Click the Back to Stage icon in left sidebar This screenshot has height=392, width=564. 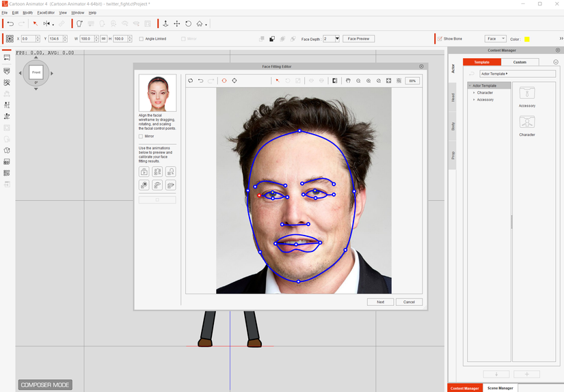(x=7, y=57)
